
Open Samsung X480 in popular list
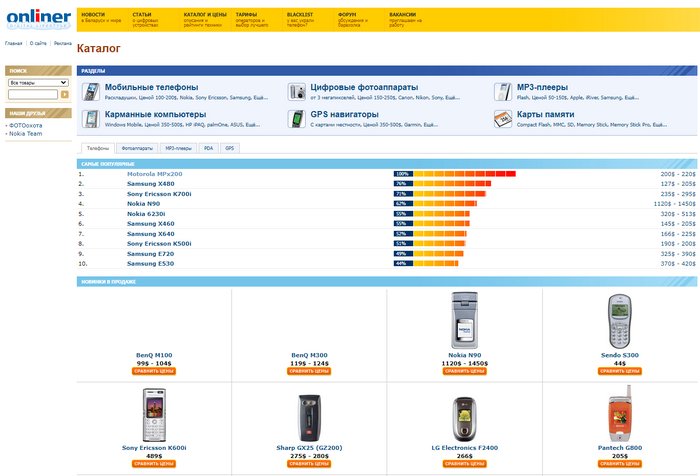click(150, 184)
